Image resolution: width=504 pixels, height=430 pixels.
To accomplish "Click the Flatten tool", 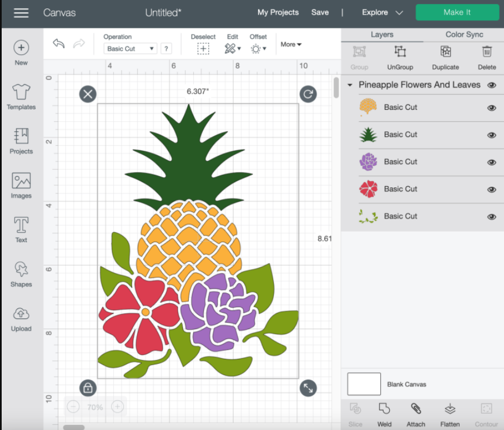I will (x=450, y=409).
